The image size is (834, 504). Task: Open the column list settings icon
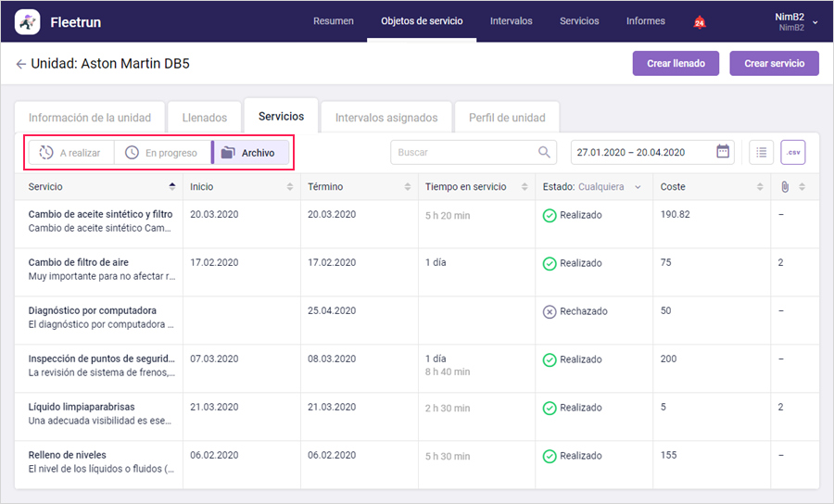[x=761, y=153]
